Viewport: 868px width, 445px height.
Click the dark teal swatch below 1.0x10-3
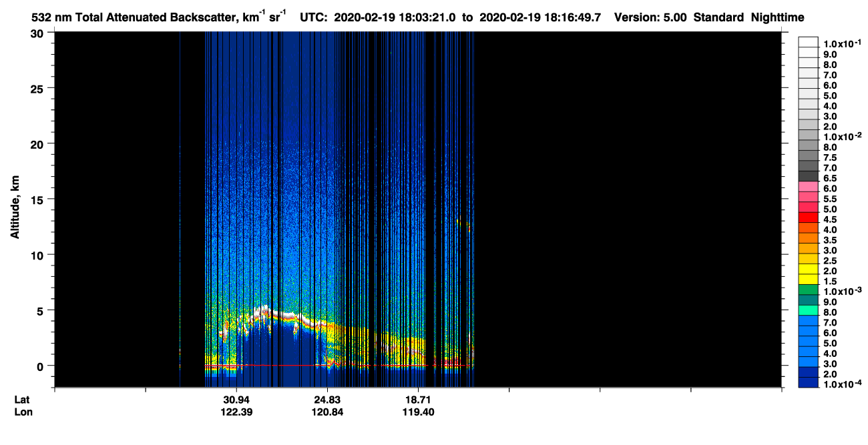point(808,300)
